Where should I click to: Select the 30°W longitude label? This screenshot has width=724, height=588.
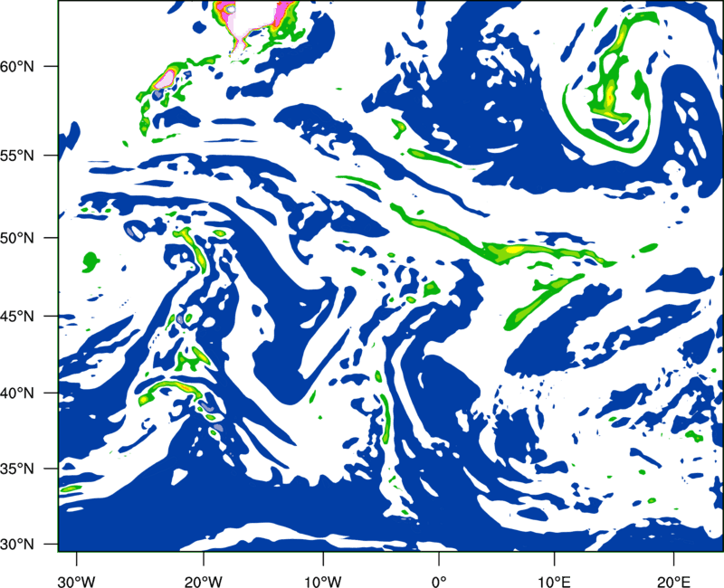[76, 582]
